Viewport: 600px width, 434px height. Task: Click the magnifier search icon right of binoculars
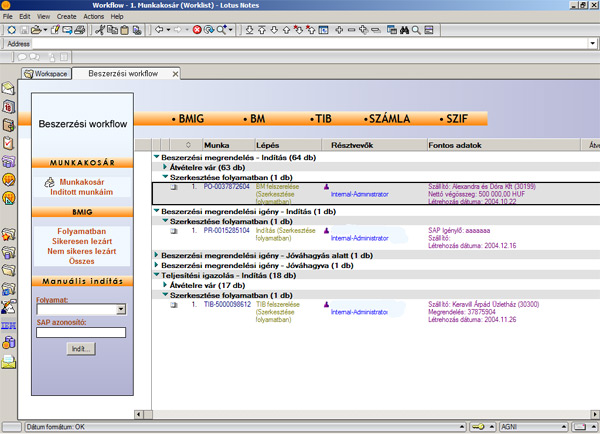pos(416,30)
